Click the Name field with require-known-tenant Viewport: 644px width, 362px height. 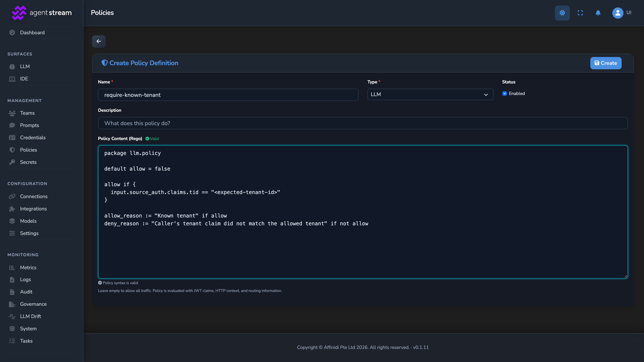pyautogui.click(x=228, y=95)
